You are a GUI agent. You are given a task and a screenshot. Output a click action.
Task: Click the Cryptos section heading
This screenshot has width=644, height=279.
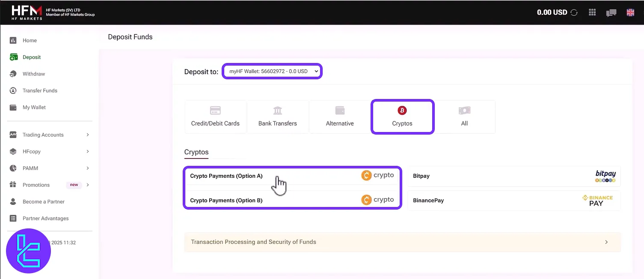[x=196, y=152]
